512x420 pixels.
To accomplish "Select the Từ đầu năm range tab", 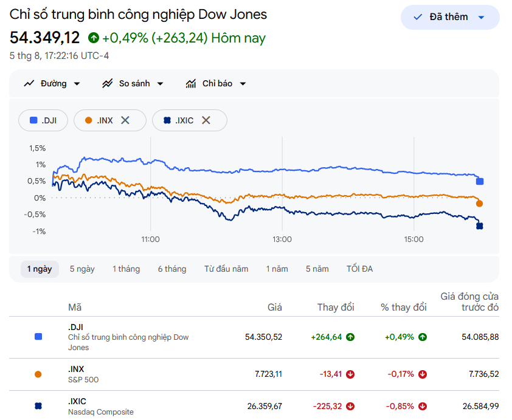I will [226, 269].
